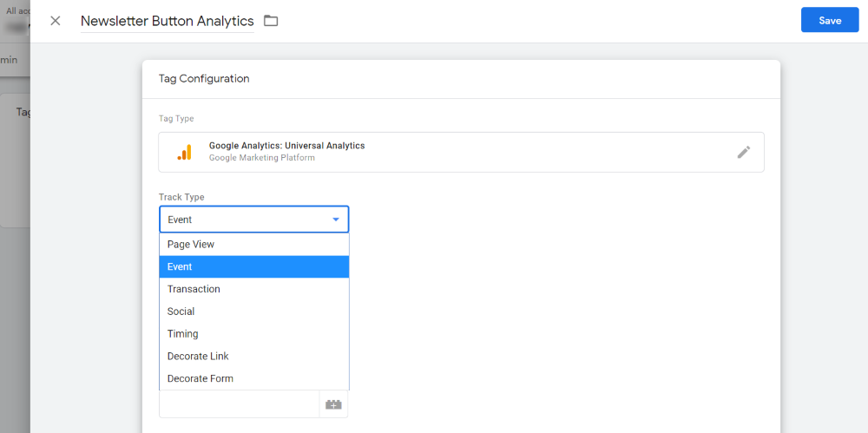
Task: Click the Google Analytics: Universal Analytics tag type row
Action: click(x=461, y=152)
